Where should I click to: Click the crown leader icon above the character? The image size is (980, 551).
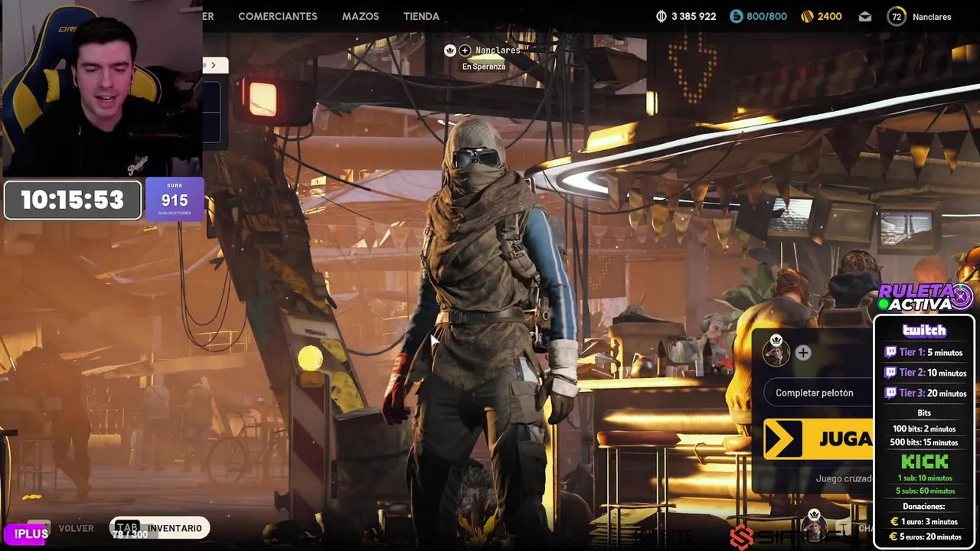450,51
